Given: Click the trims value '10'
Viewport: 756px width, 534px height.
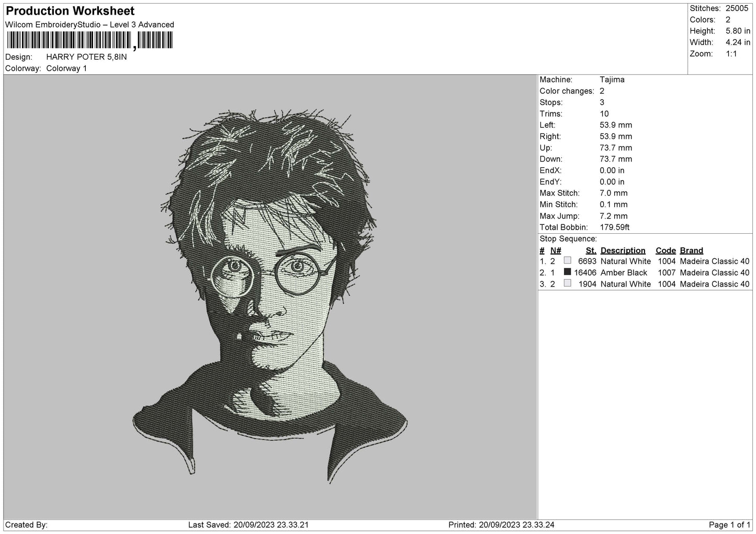Looking at the screenshot, I should pyautogui.click(x=604, y=114).
